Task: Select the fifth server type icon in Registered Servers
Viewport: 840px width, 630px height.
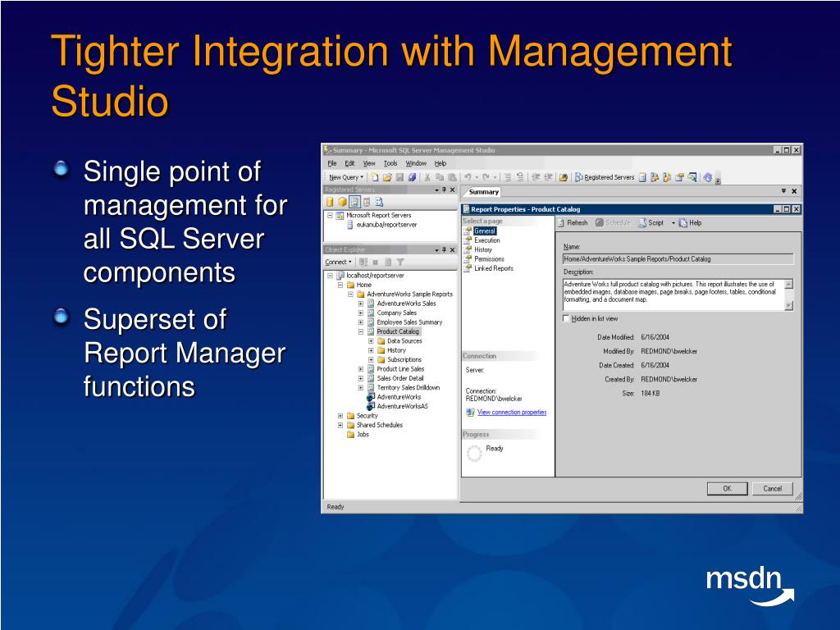Action: tap(379, 202)
